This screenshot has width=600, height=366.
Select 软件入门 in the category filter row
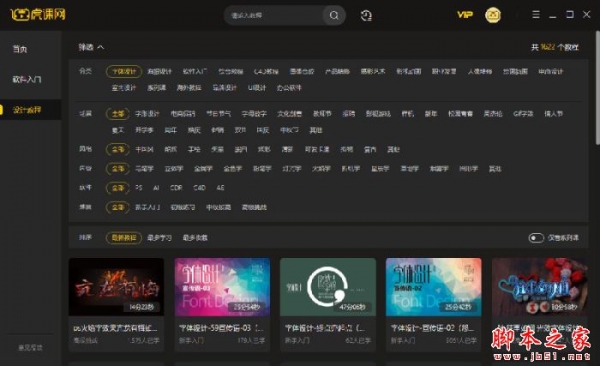[195, 72]
